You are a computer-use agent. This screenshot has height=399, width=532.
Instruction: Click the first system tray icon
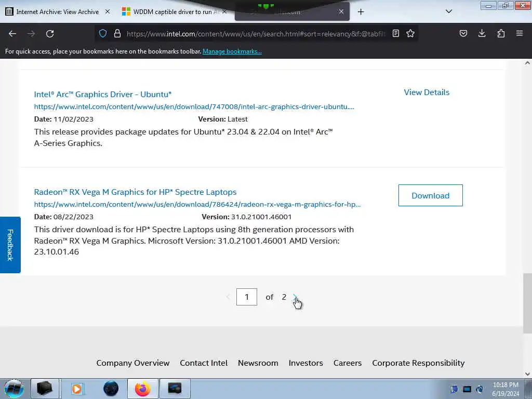pyautogui.click(x=454, y=389)
